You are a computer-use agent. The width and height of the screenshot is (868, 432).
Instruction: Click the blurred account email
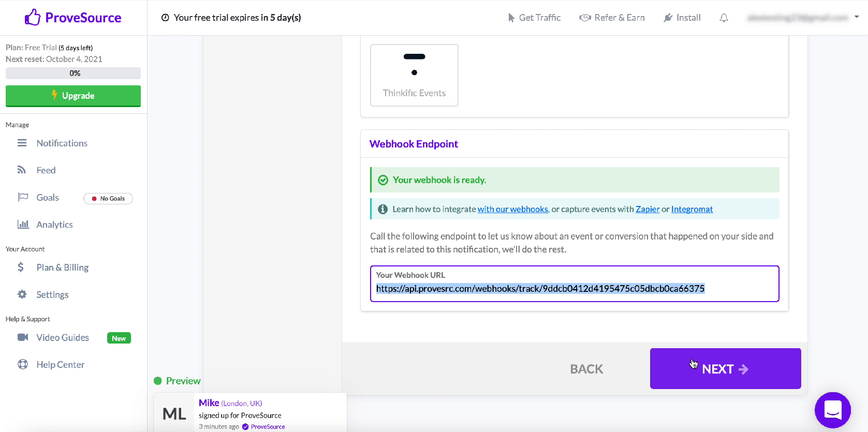(x=798, y=18)
